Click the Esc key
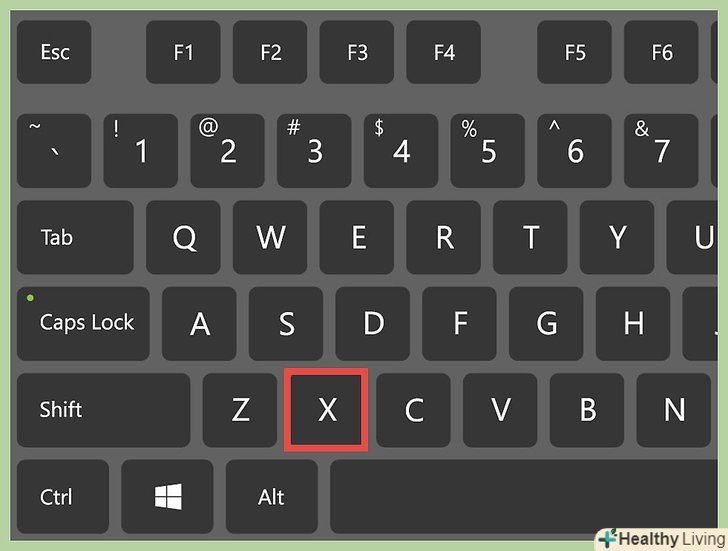728x551 pixels. click(54, 52)
